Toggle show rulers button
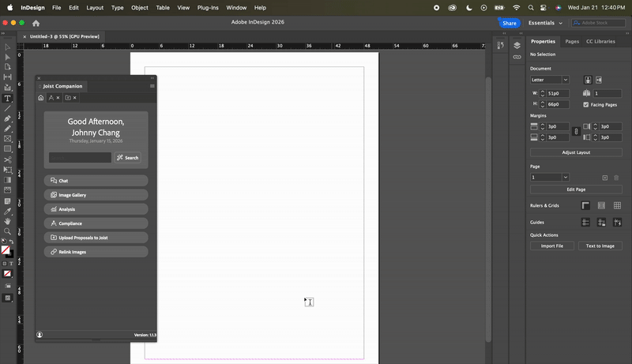This screenshot has height=364, width=632. click(x=585, y=206)
